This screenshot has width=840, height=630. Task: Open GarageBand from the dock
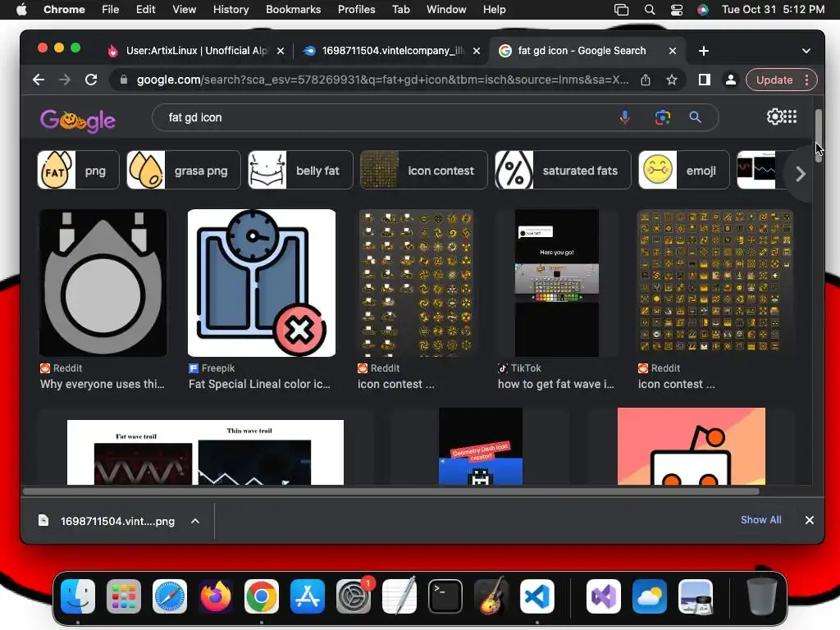(491, 596)
